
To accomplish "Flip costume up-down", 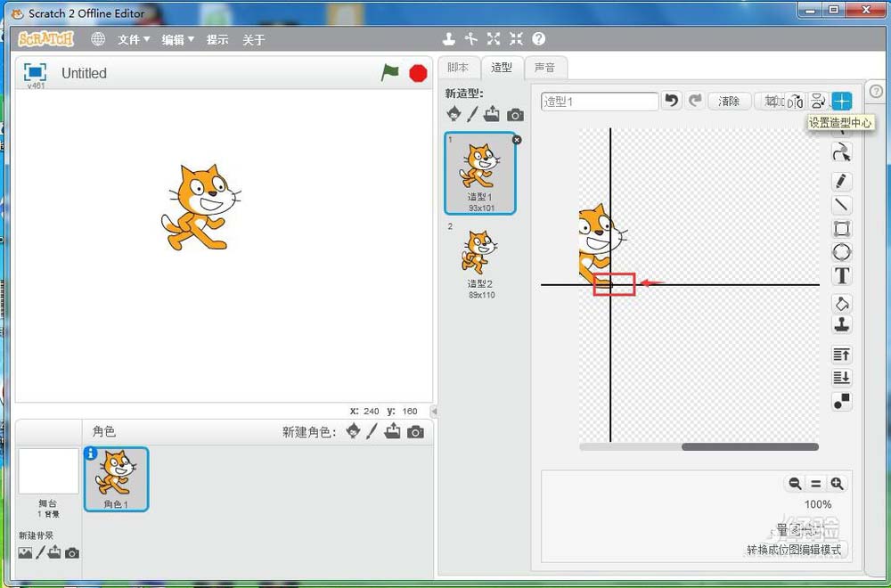I will [818, 102].
